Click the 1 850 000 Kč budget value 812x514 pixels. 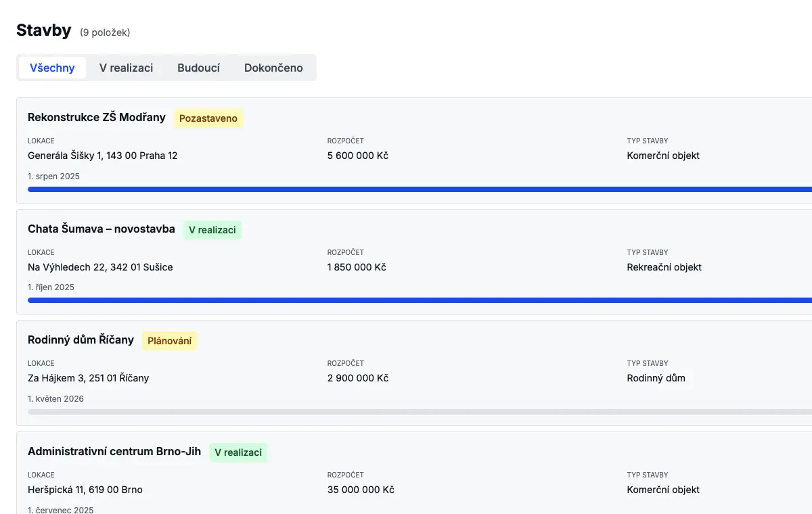point(357,267)
